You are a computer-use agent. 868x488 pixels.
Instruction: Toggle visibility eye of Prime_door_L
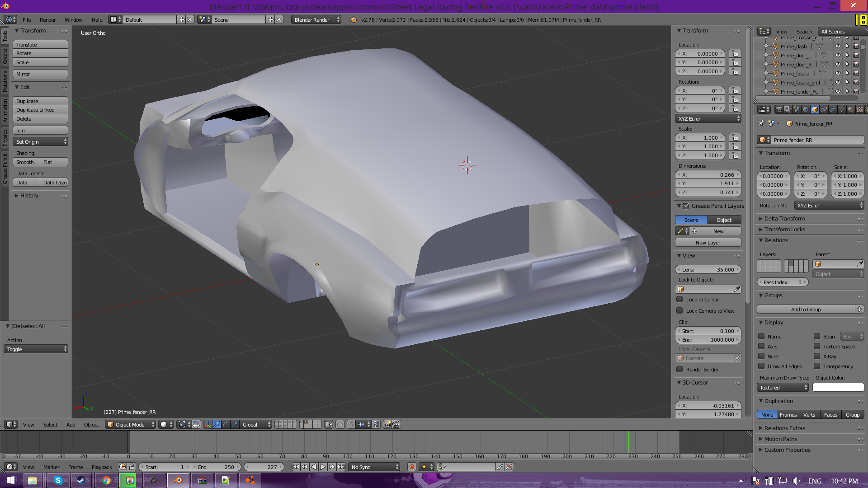pos(838,55)
